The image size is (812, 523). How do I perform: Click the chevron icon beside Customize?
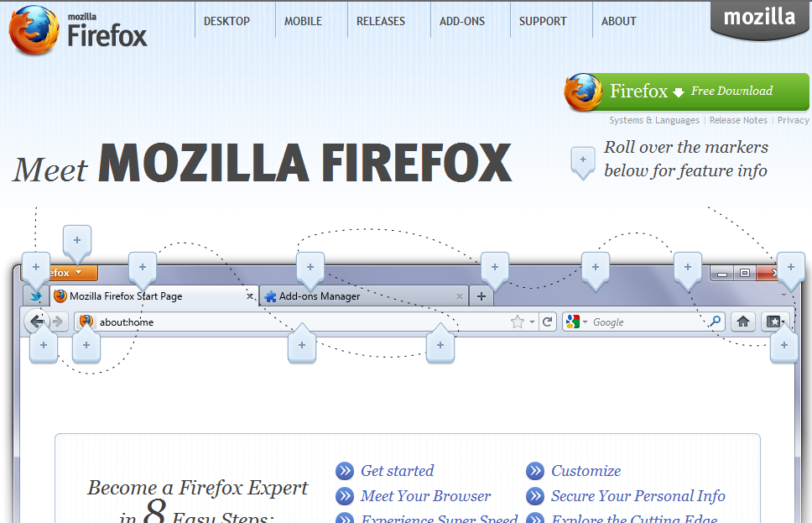(x=535, y=471)
